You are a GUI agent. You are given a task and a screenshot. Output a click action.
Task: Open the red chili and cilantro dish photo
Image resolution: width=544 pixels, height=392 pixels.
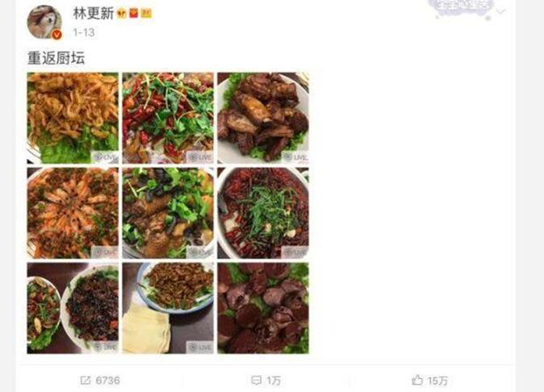(x=168, y=118)
